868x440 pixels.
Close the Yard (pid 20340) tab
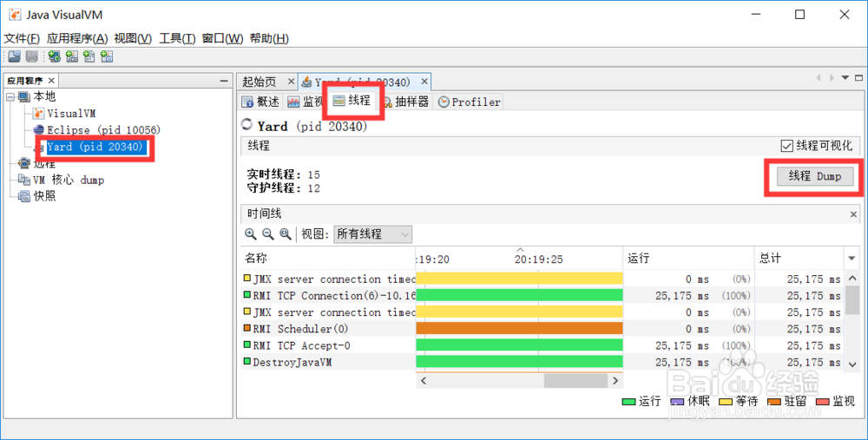[424, 82]
